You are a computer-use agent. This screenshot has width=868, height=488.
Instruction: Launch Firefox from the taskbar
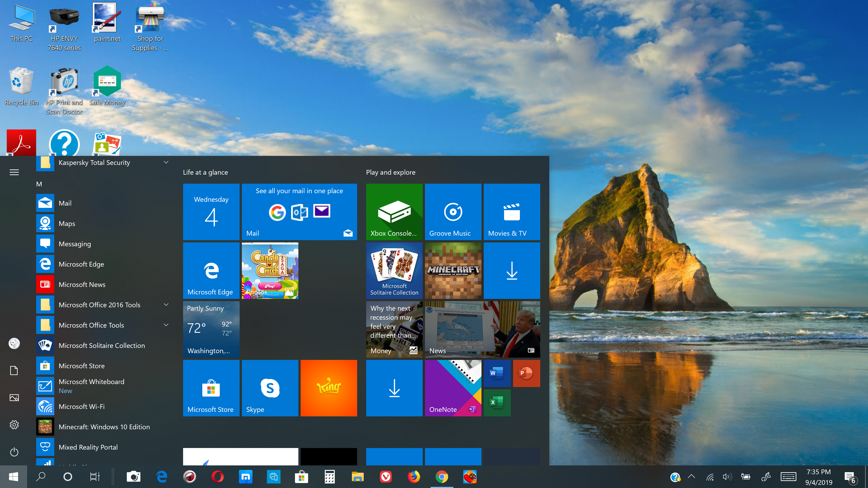414,476
